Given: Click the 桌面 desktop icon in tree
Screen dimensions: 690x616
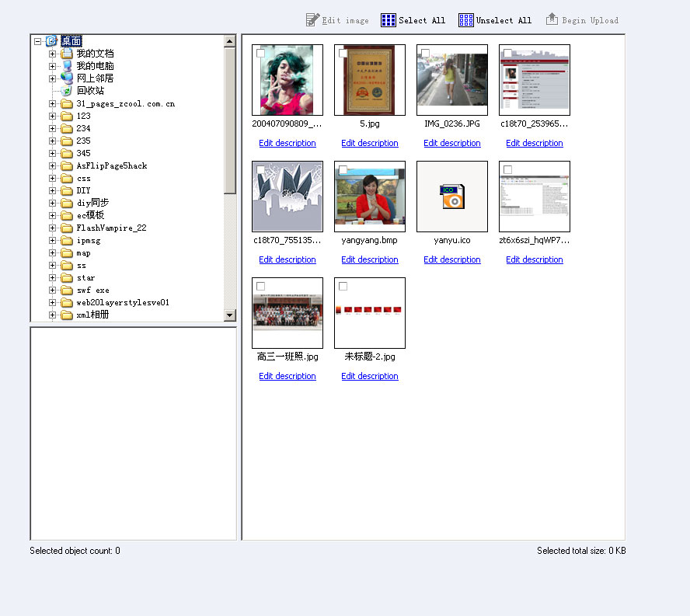Looking at the screenshot, I should click(x=51, y=41).
